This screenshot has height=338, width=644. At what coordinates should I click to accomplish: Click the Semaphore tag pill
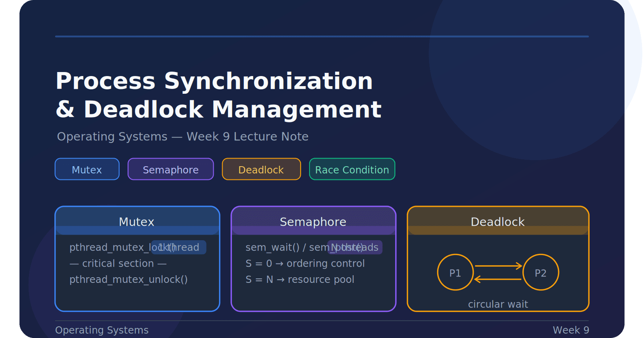click(171, 169)
